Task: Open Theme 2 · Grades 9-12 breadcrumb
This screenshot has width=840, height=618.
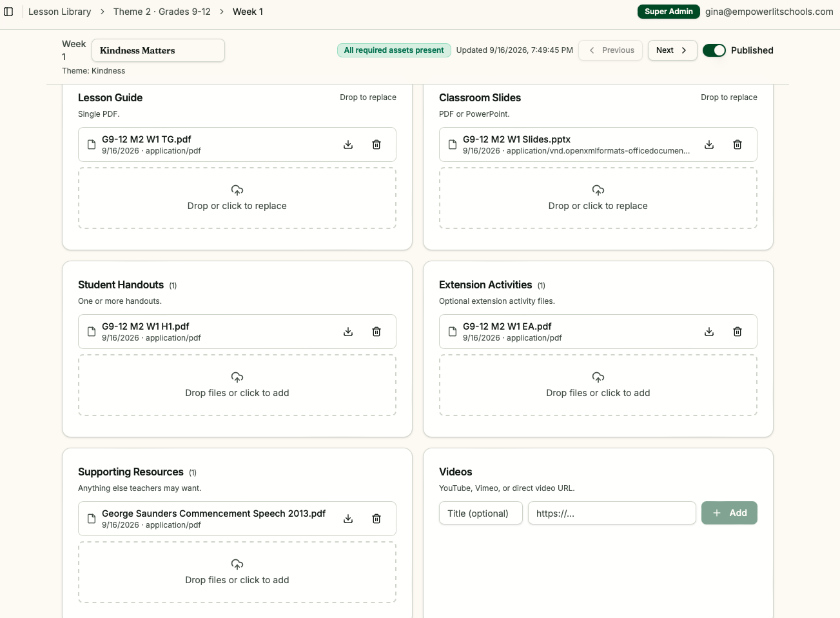Action: (162, 12)
